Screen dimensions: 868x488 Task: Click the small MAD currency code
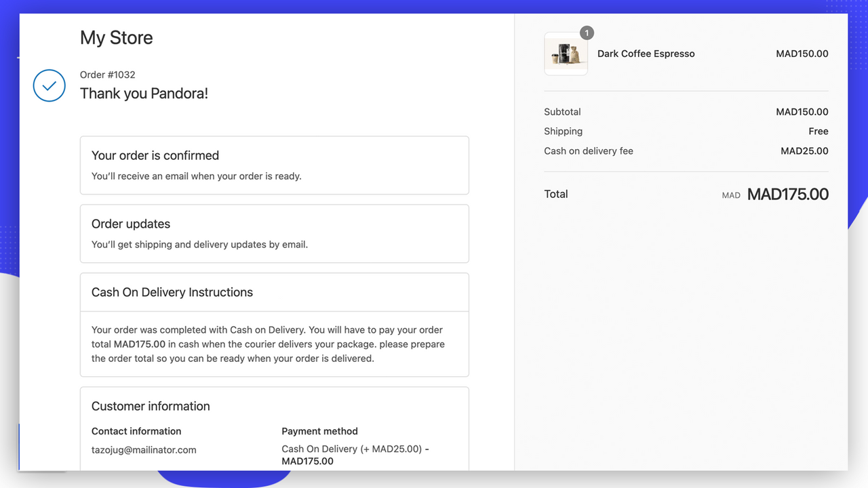coord(731,195)
